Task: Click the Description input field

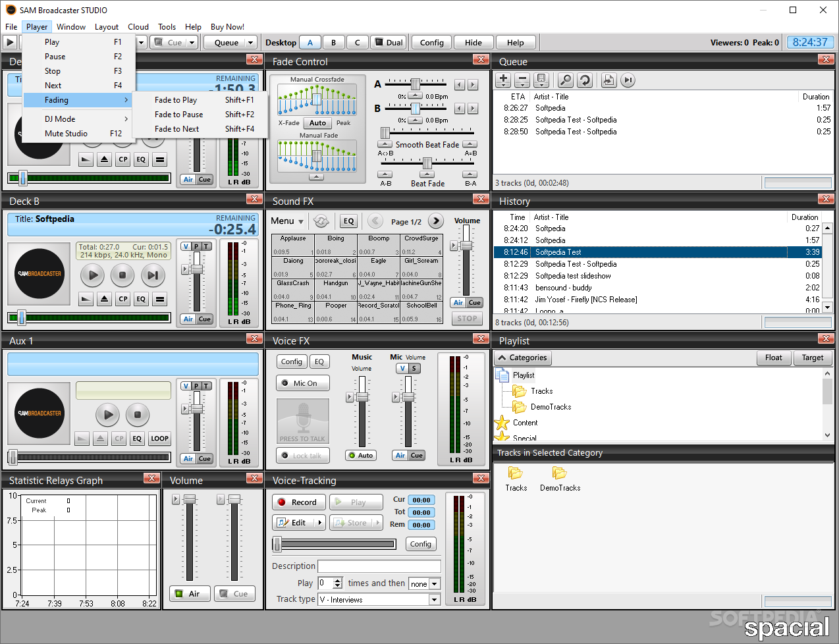Action: pyautogui.click(x=379, y=566)
